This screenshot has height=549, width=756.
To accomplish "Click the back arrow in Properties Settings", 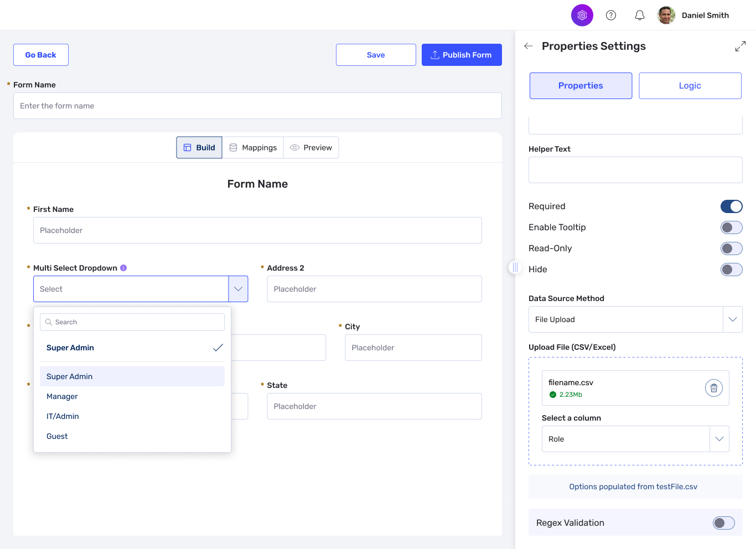I will pos(529,46).
